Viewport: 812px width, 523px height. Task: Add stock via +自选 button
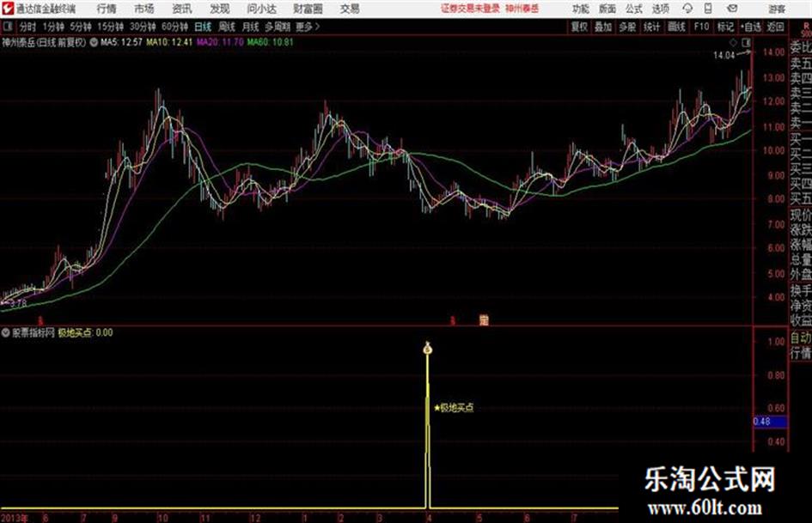(x=750, y=27)
